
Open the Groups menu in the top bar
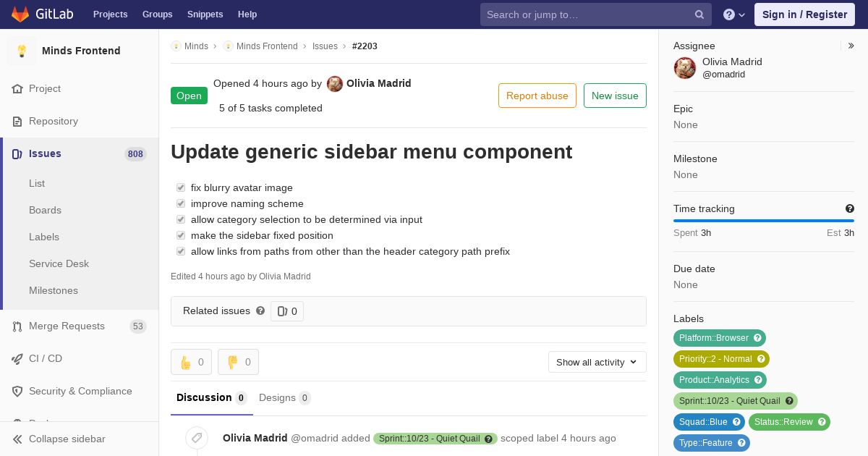pos(157,14)
